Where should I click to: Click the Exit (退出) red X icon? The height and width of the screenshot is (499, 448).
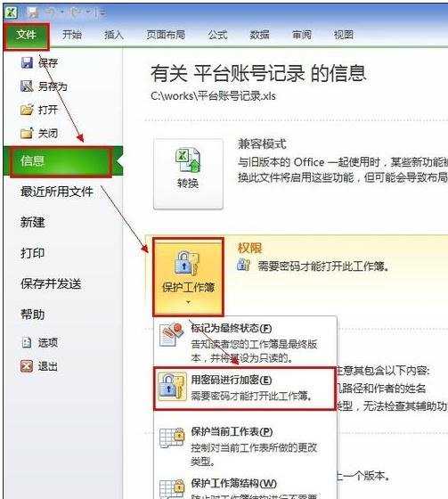coord(27,366)
